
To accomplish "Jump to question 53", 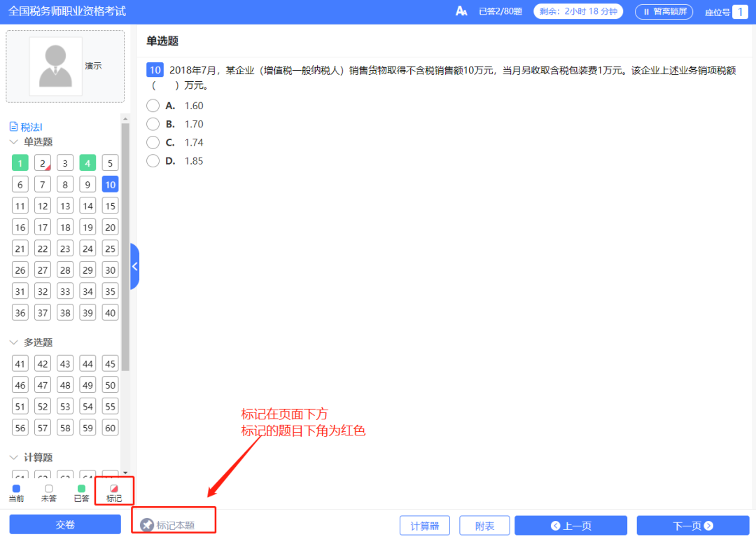I will pos(65,406).
